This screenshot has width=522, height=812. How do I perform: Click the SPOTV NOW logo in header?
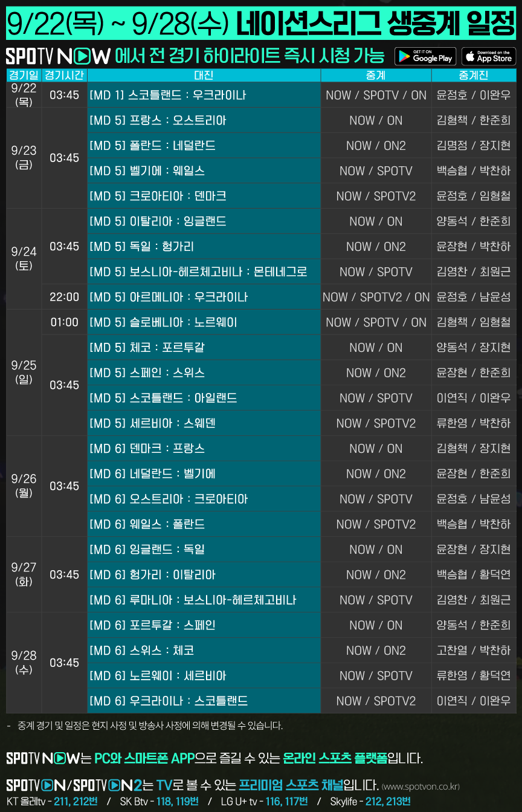tap(58, 57)
